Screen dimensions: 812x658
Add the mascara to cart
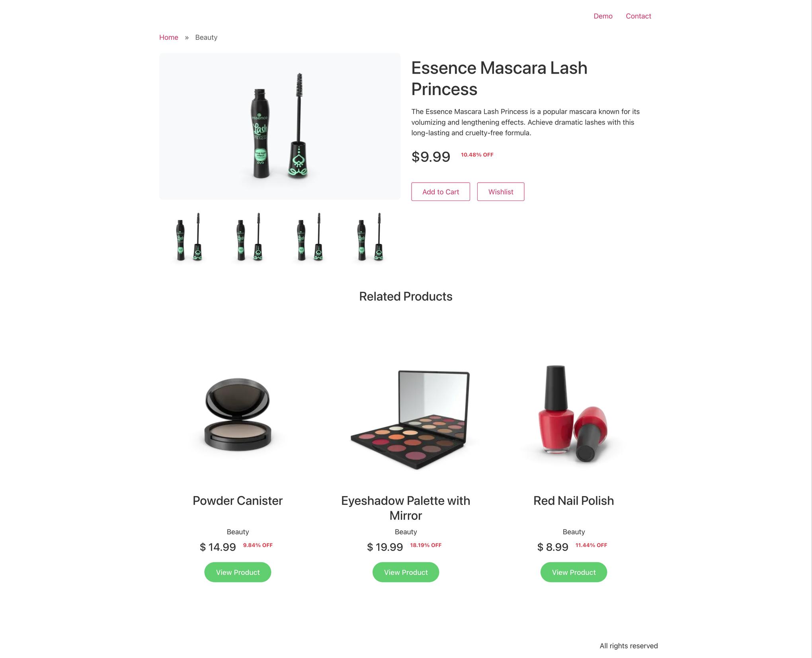[x=441, y=192]
